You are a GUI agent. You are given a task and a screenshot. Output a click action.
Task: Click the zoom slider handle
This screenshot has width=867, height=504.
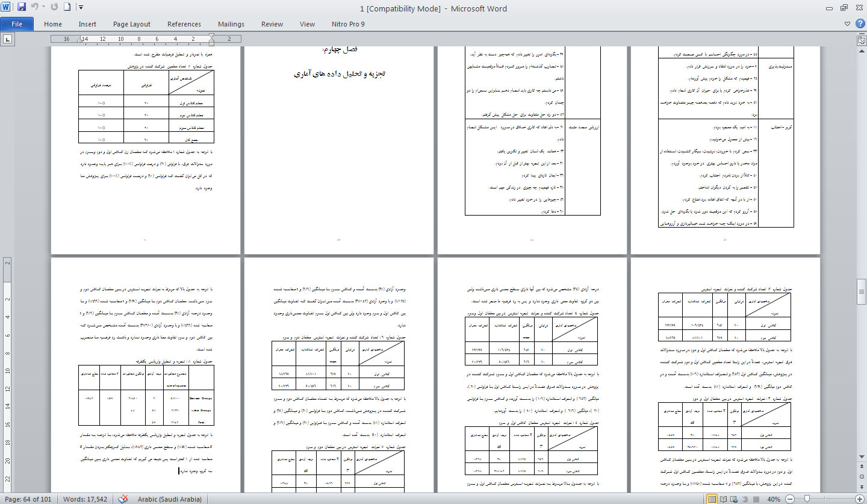(x=807, y=499)
